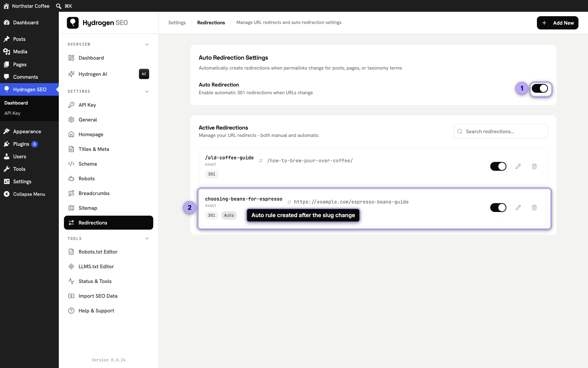Click the Media icon in WordPress sidebar
Viewport: 588px width, 368px height.
point(7,52)
